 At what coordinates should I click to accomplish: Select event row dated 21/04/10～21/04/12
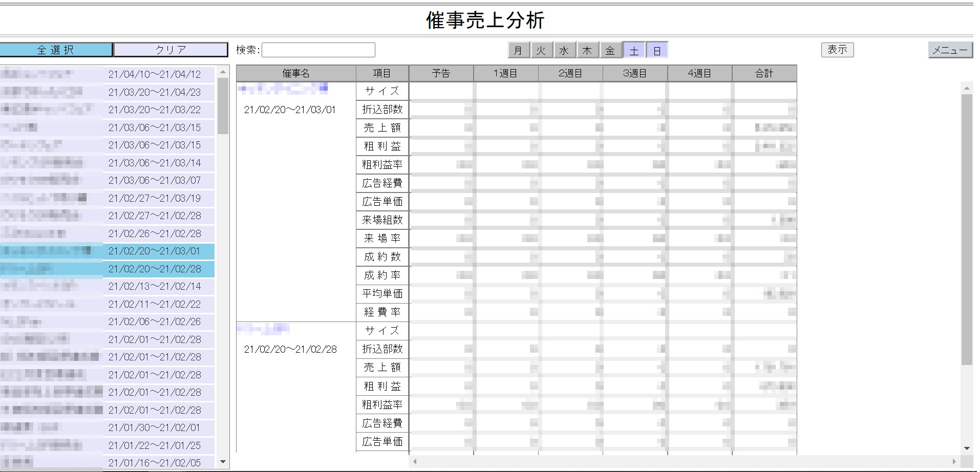click(107, 74)
